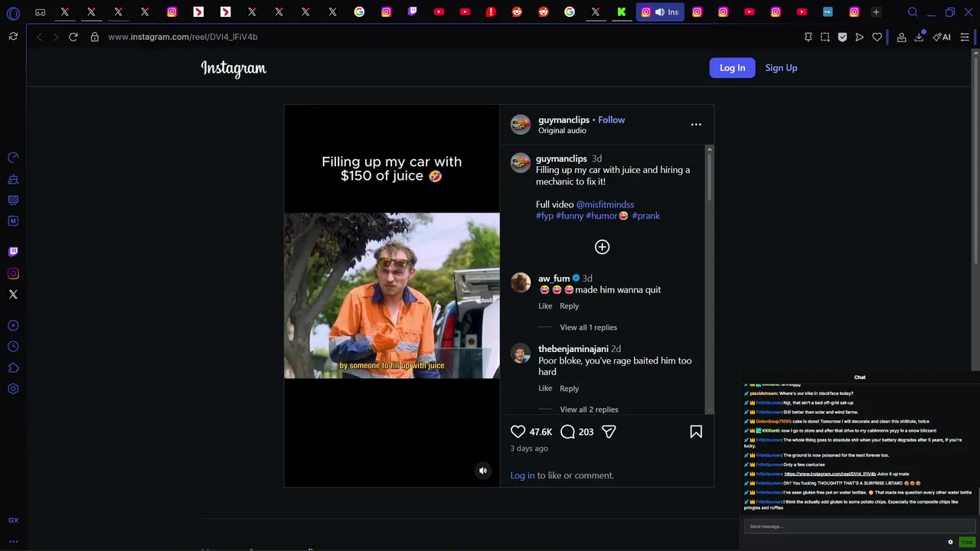Click the Log in to like link
The height and width of the screenshot is (551, 980).
522,475
